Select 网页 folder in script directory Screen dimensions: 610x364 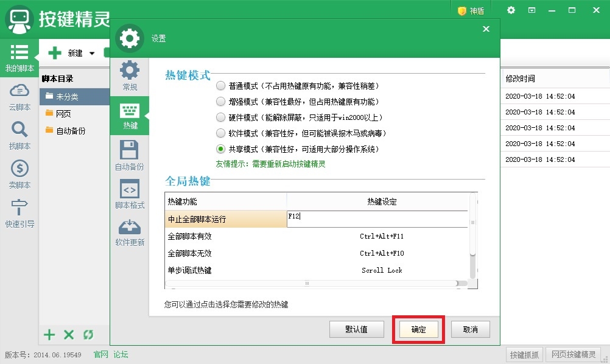[x=63, y=113]
